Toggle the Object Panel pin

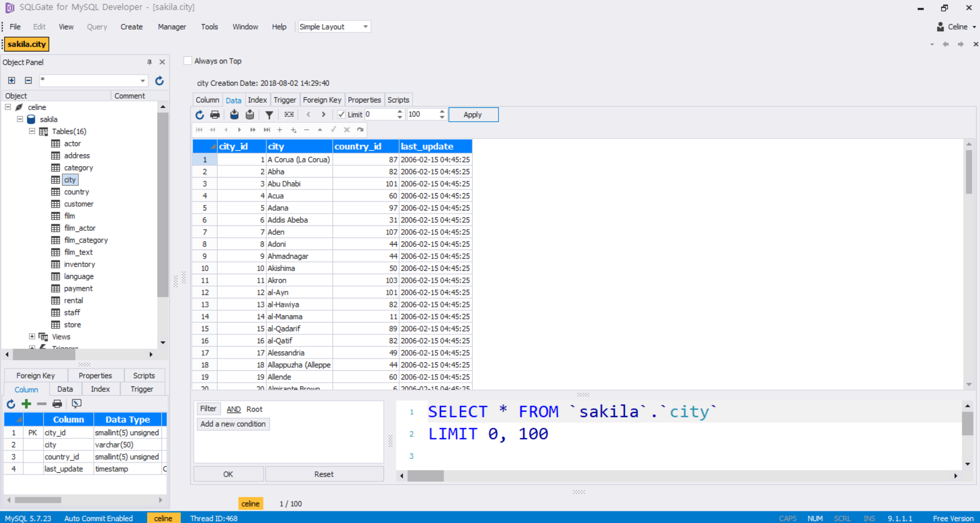coord(150,62)
